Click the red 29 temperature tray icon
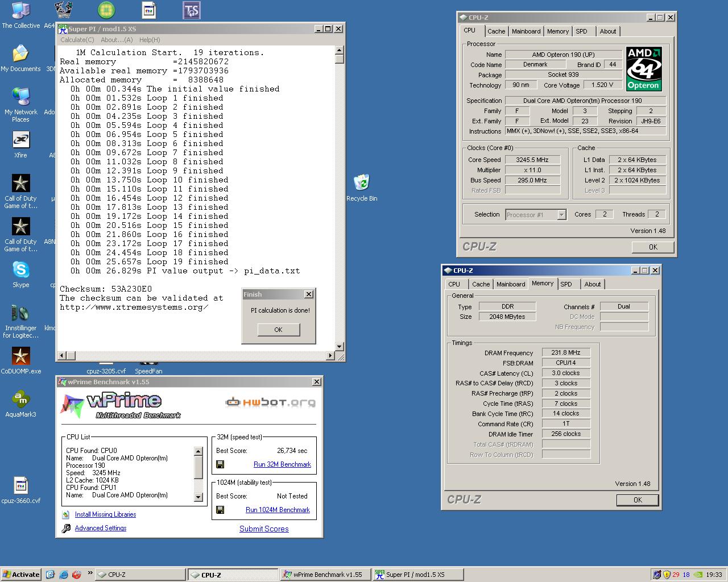The image size is (728, 582). [x=676, y=575]
